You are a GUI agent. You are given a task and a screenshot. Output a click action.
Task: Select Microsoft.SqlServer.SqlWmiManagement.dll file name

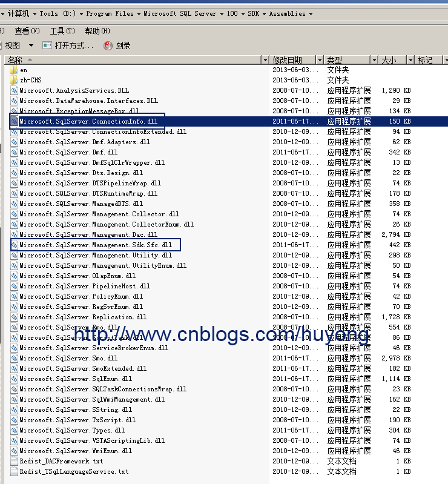click(92, 399)
